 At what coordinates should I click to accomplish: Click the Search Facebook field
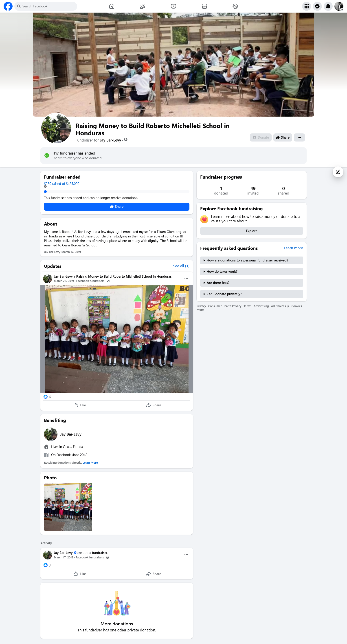(46, 6)
